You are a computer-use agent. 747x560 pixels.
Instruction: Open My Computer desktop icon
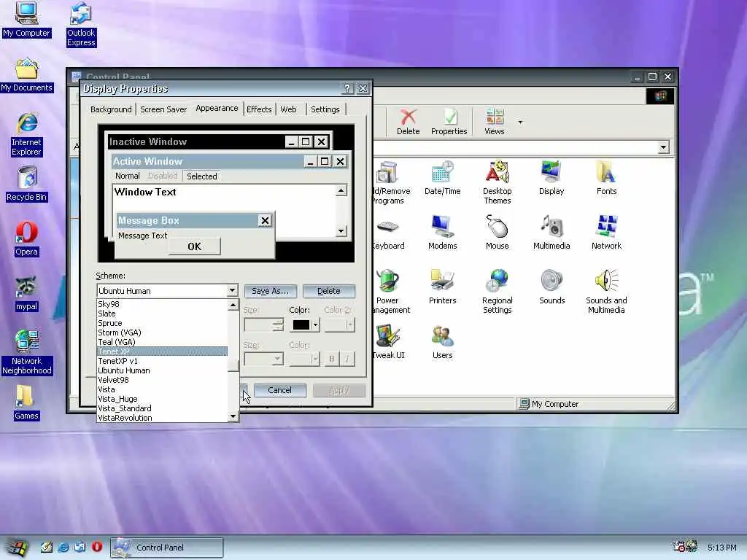click(x=26, y=20)
